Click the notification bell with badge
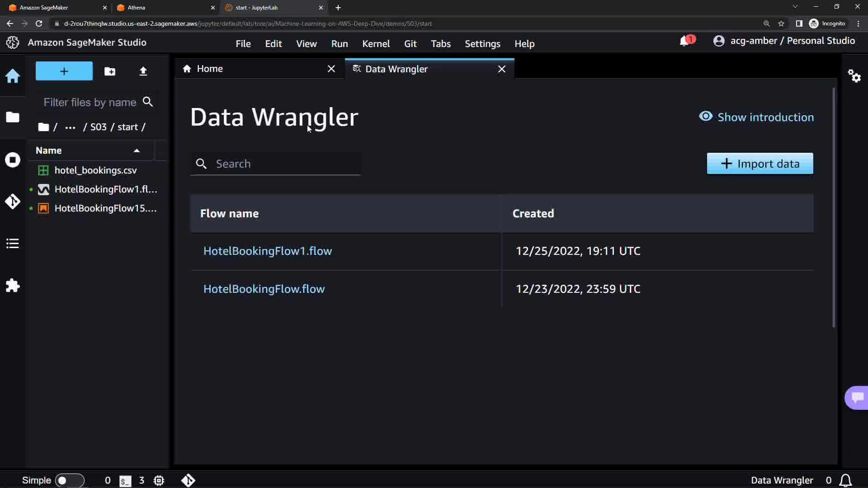Image resolution: width=868 pixels, height=488 pixels. (685, 41)
